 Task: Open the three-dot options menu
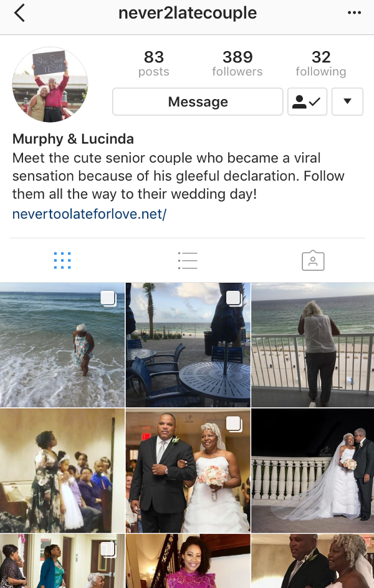coord(354,12)
